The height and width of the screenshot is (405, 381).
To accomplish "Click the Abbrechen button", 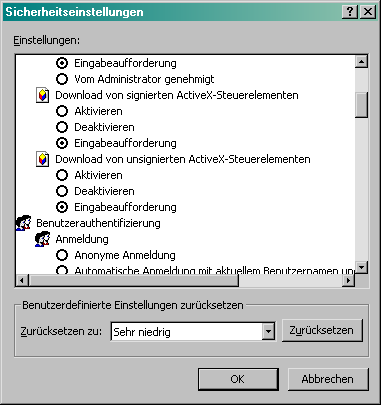I will pos(328,379).
